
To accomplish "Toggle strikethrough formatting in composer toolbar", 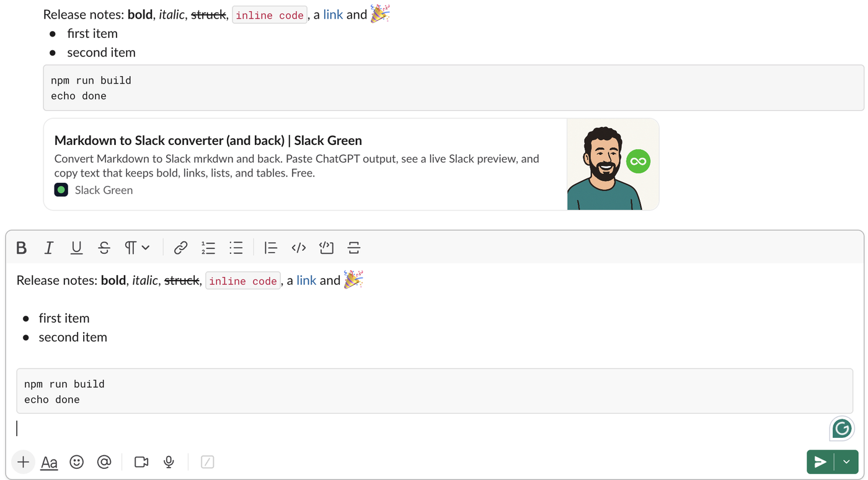I will tap(104, 248).
